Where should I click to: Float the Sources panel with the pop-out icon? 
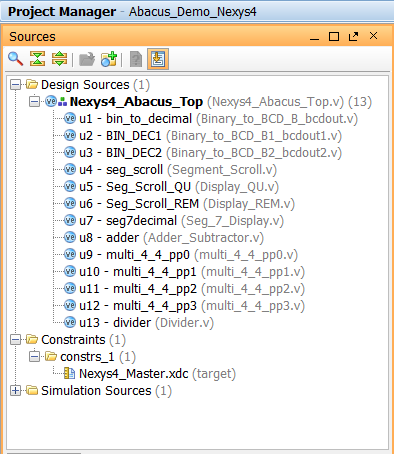353,36
